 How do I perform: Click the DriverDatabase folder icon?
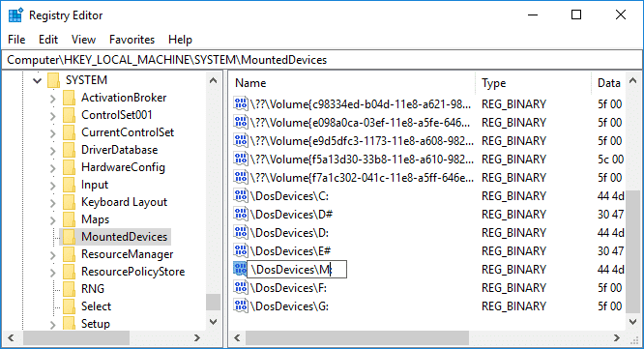click(69, 150)
